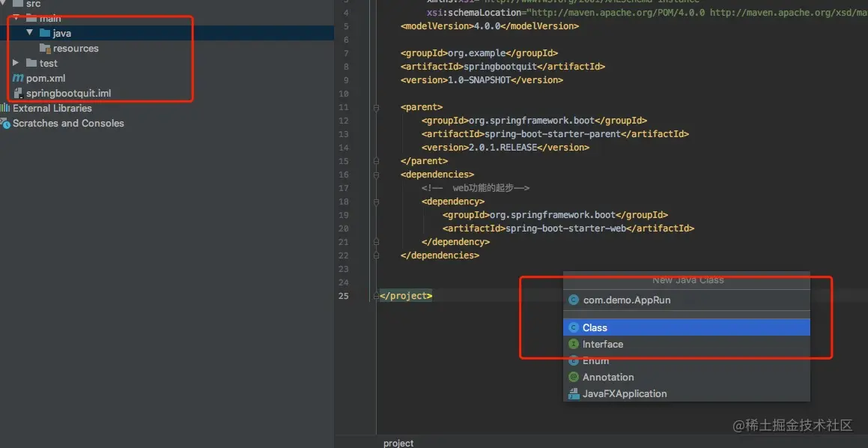Click the closing project tag
868x448 pixels.
pos(406,296)
